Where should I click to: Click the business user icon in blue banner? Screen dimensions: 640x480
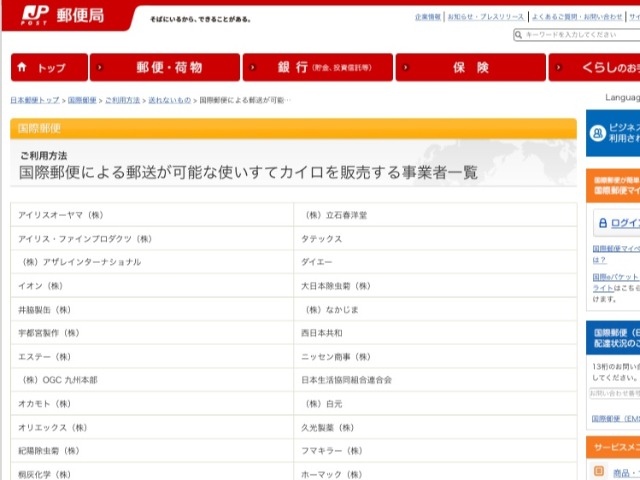coord(598,133)
